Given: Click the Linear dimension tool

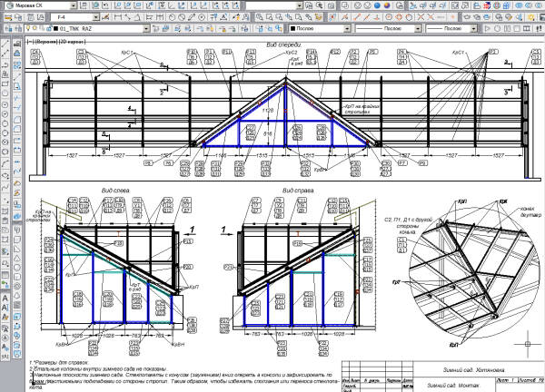Looking at the screenshot, I should (118, 17).
